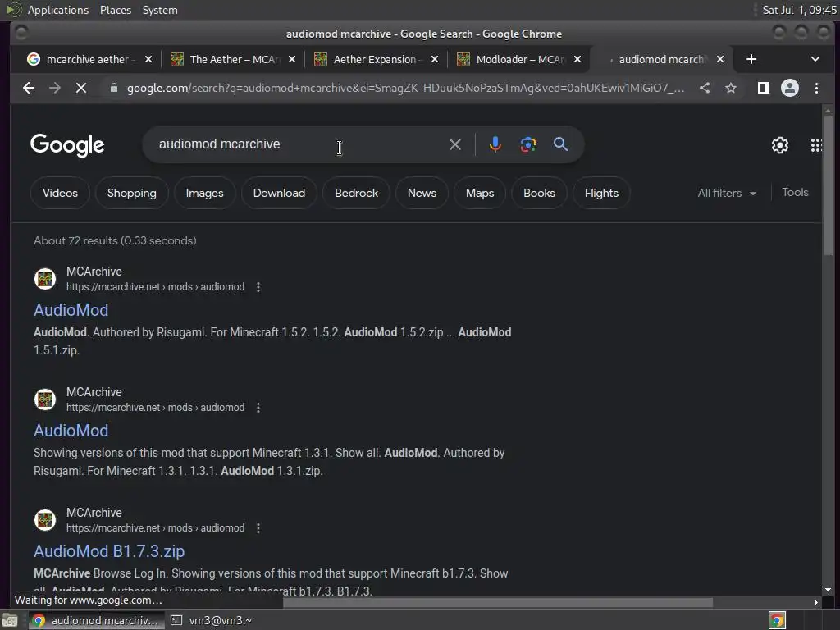
Task: Open options for second AudioMod result
Action: (x=258, y=408)
